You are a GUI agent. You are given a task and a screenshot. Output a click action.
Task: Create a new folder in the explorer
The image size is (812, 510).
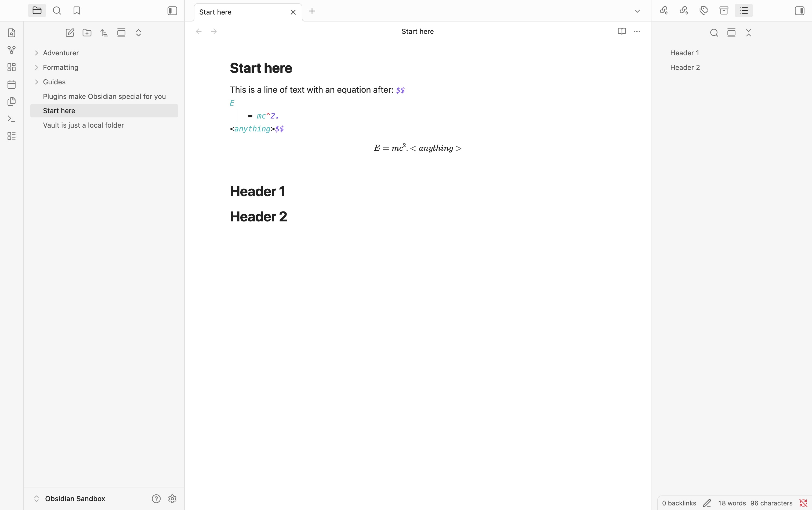point(87,33)
